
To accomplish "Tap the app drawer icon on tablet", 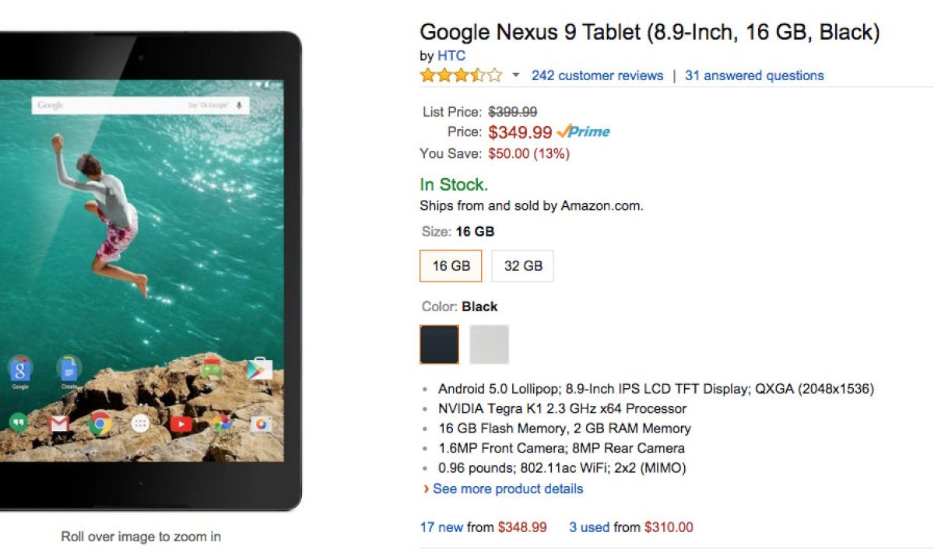I will click(x=140, y=424).
